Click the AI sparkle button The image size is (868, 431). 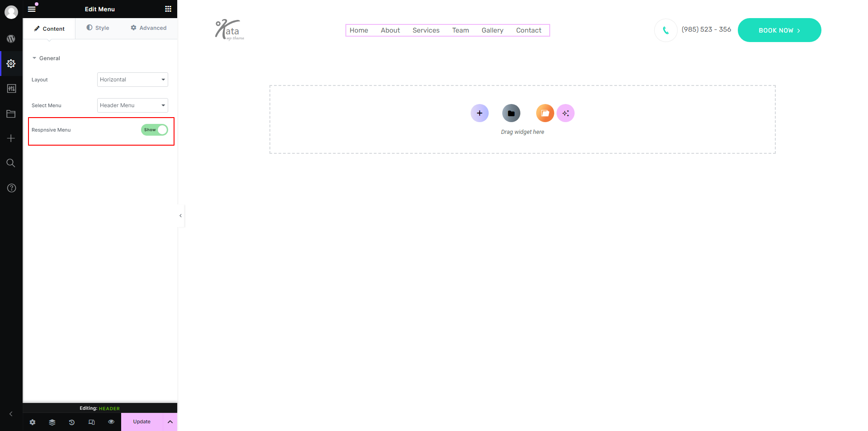566,113
